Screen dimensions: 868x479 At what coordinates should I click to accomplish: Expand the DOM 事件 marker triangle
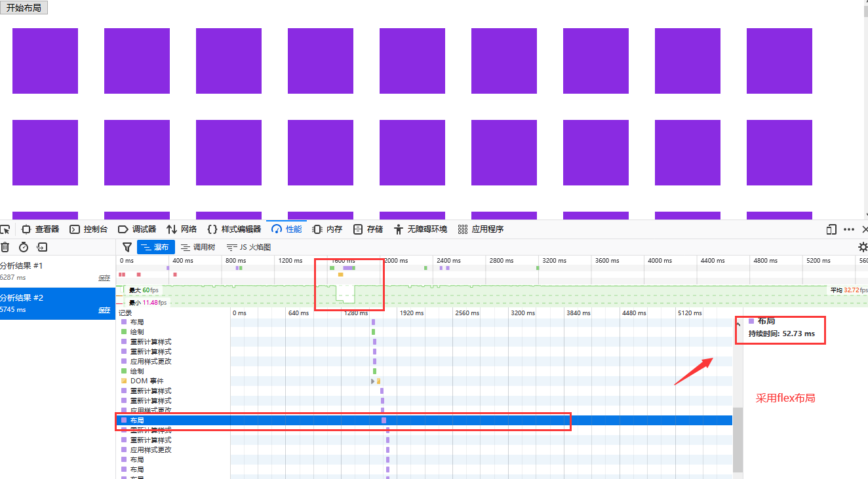(x=373, y=381)
